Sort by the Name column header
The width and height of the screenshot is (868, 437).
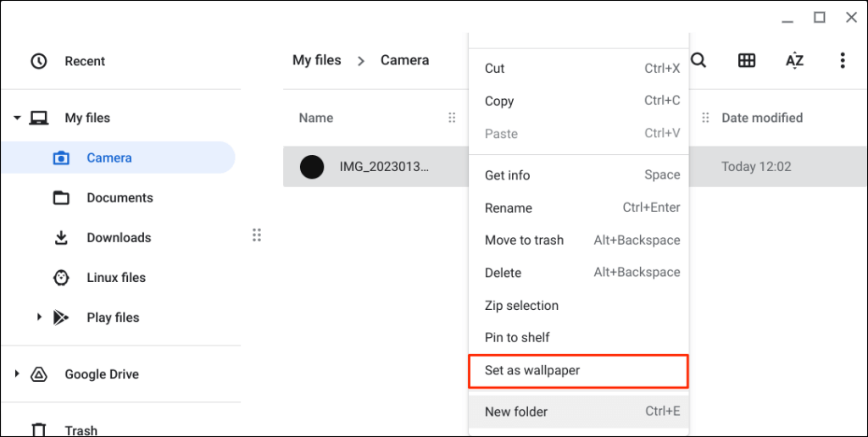[316, 118]
